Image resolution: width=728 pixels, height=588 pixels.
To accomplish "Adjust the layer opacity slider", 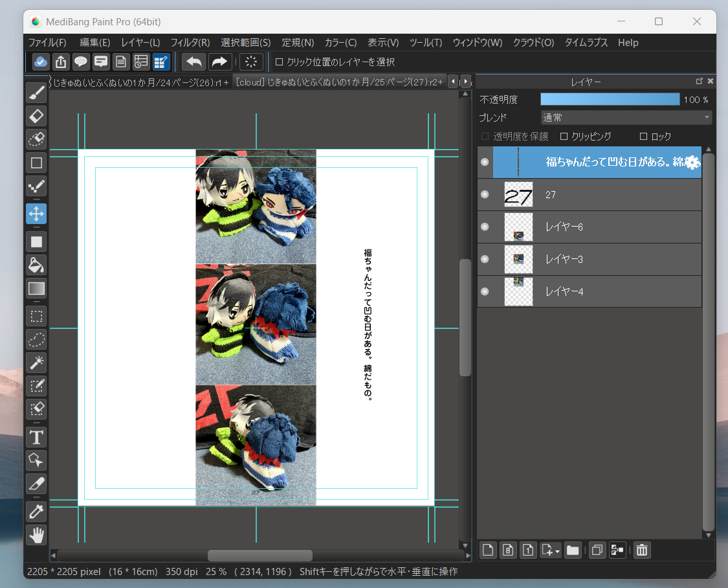I will click(610, 100).
